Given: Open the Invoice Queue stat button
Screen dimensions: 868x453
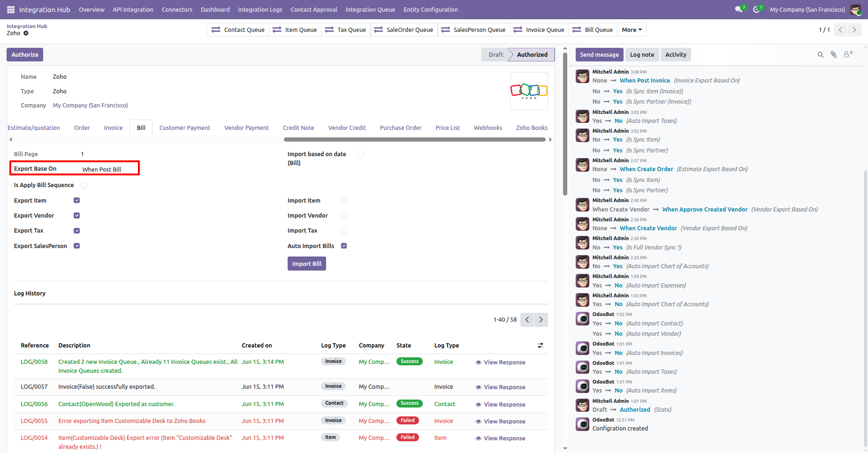Looking at the screenshot, I should coord(540,30).
